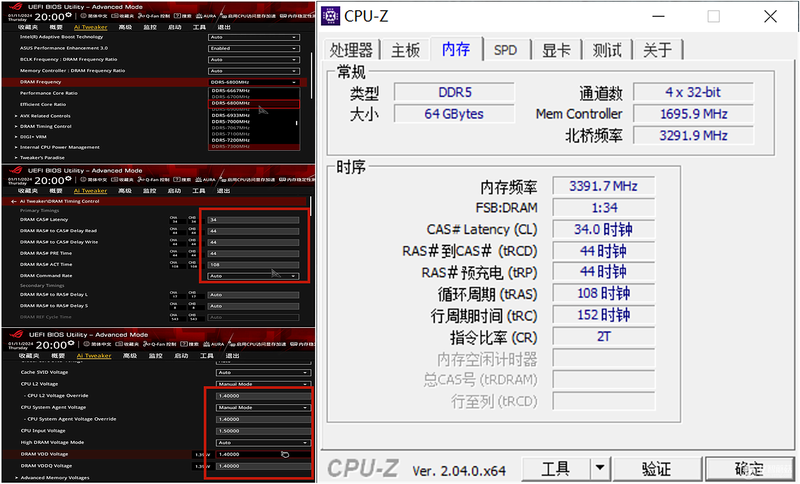Viewport: 800px width, 484px height.
Task: Switch to CPU-Z 测试 tab
Action: (607, 50)
